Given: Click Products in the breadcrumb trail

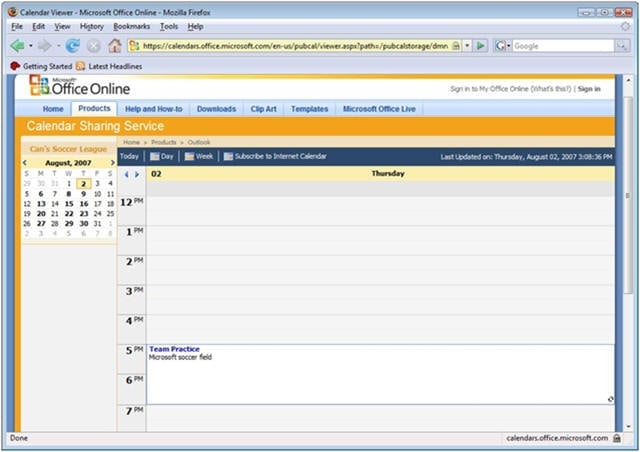Looking at the screenshot, I should [164, 143].
